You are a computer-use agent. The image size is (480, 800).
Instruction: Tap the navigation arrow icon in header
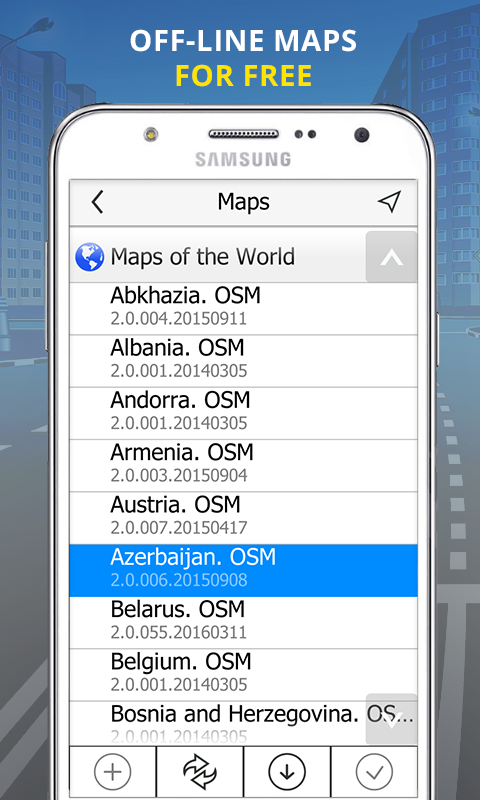pos(389,202)
